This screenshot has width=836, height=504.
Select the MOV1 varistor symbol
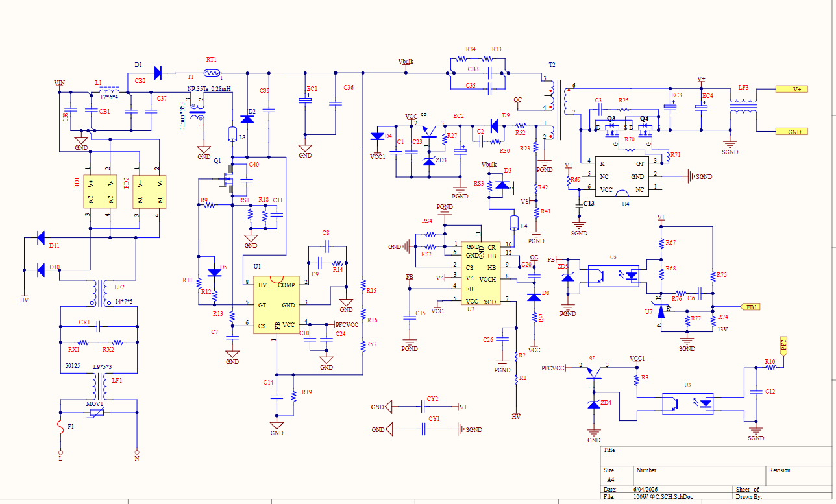click(x=97, y=412)
